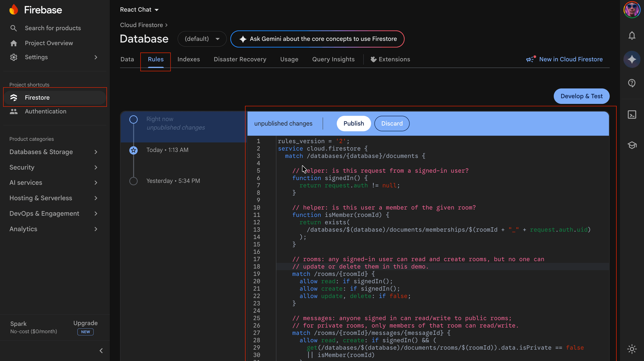Focus the Search for products field
This screenshot has width=644, height=361.
[x=53, y=28]
